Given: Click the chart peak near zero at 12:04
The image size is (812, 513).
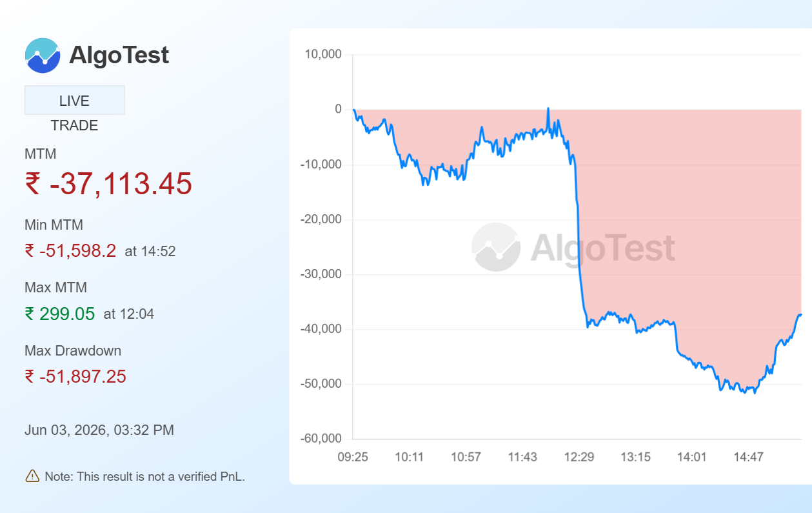Looking at the screenshot, I should 548,109.
